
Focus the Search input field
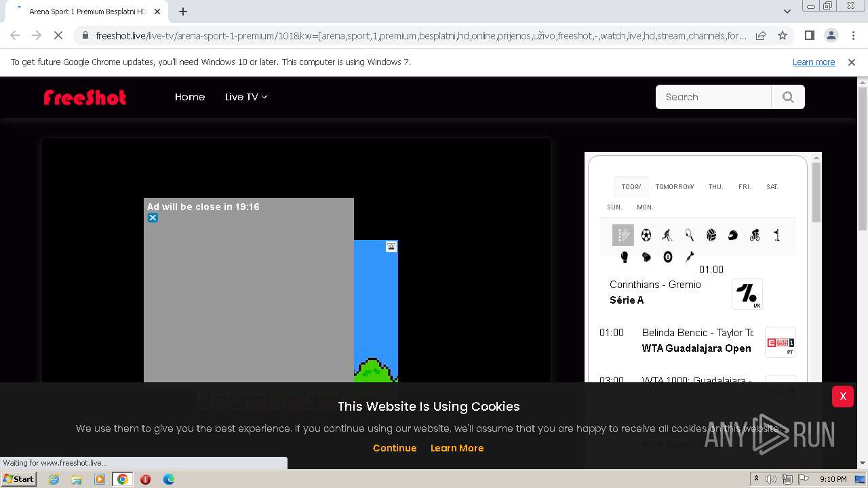(x=713, y=97)
